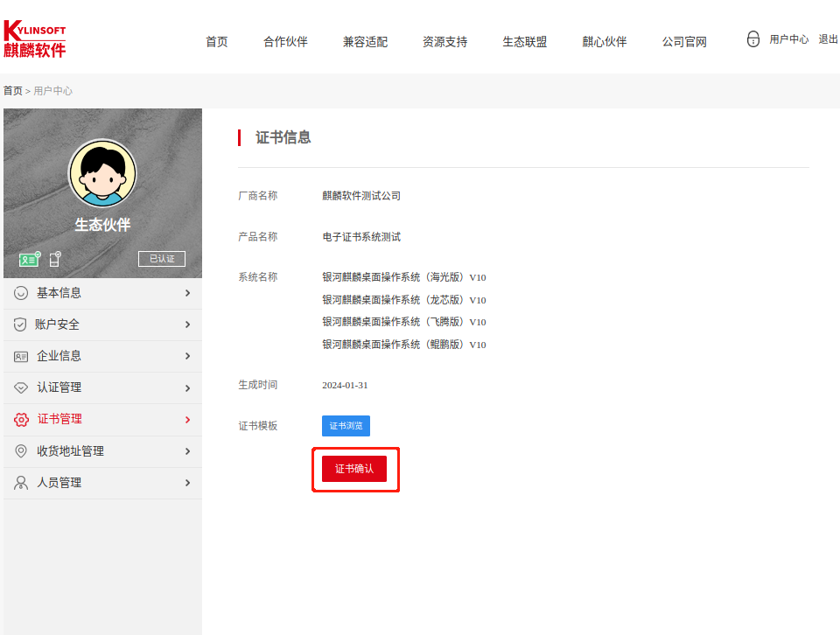Image resolution: width=840 pixels, height=635 pixels.
Task: Click the person icon for 人员管理
Action: (x=21, y=483)
